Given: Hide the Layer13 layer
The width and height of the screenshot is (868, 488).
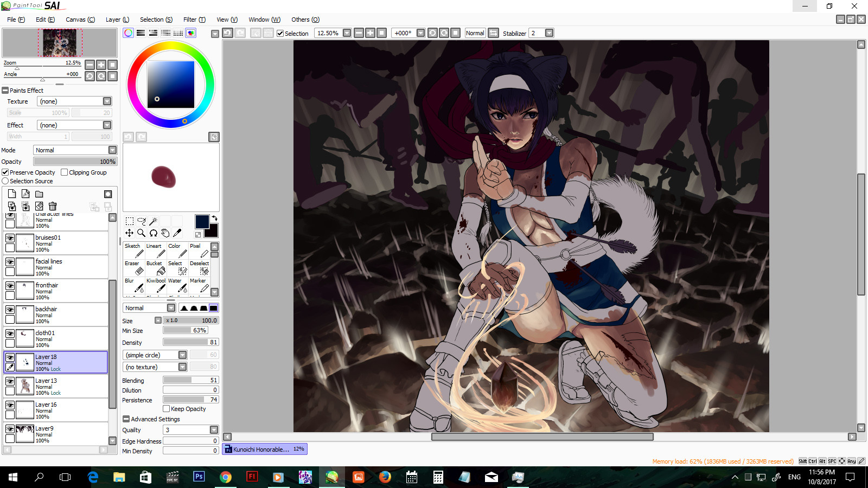Looking at the screenshot, I should tap(10, 381).
